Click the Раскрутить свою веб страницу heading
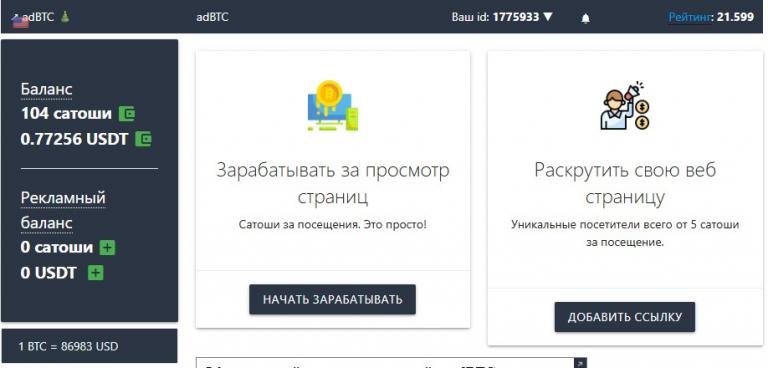The width and height of the screenshot is (768, 368). coord(625,183)
